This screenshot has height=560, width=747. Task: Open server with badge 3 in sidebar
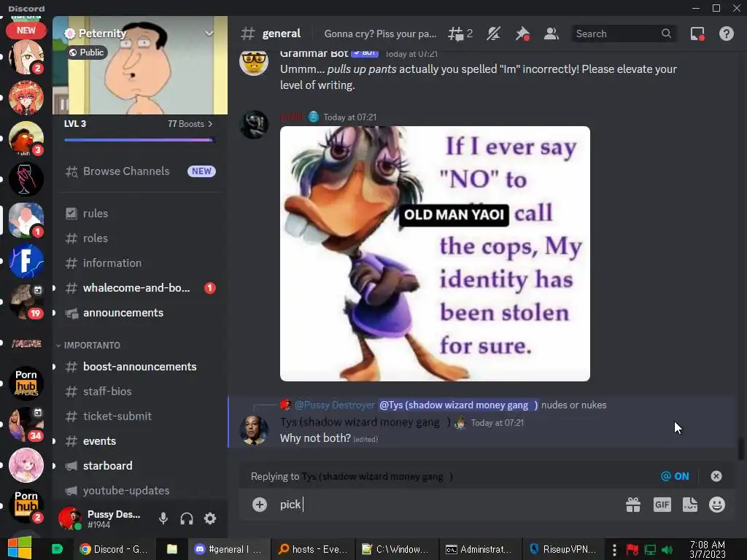[26, 138]
